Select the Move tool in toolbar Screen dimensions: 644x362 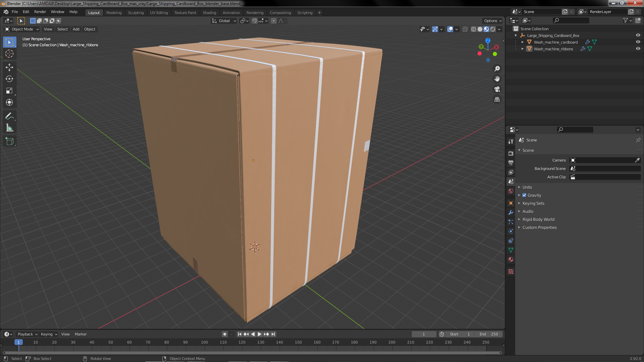click(x=9, y=67)
